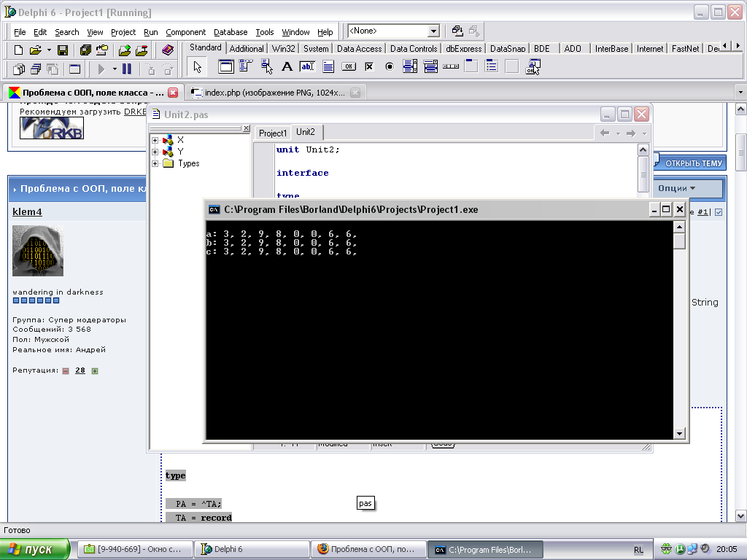Choose the Button (OK) component in palette
Screen dimensions: 747x560
tap(349, 67)
